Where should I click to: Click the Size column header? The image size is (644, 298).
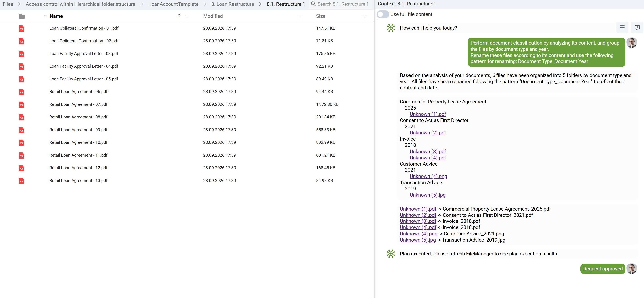point(321,16)
